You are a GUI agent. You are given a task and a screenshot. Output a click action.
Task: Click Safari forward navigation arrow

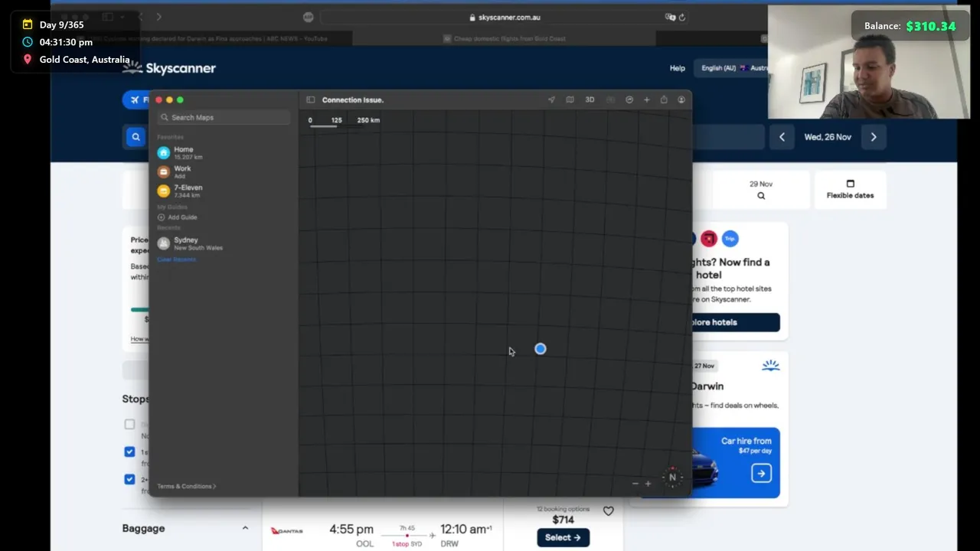coord(158,17)
